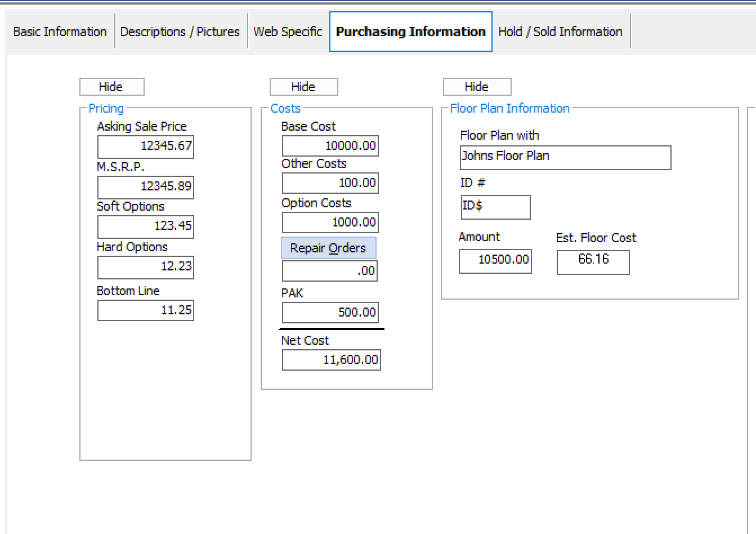The width and height of the screenshot is (756, 534).
Task: Open the Descriptions / Pictures tab
Action: click(x=180, y=32)
